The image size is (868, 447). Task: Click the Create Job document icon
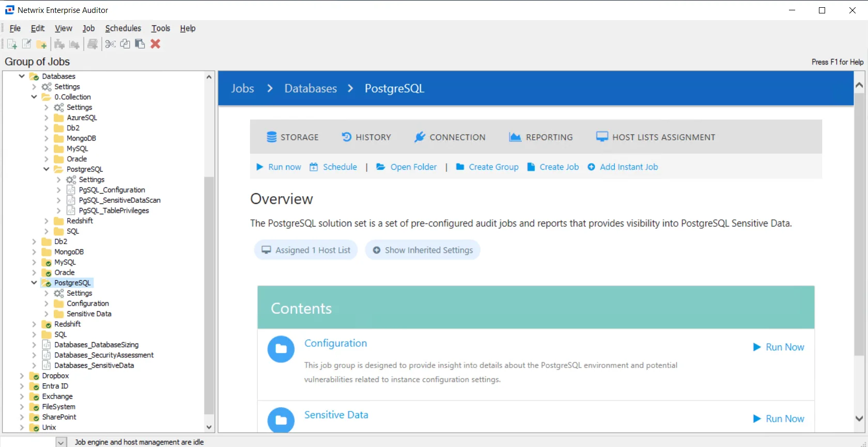click(531, 167)
